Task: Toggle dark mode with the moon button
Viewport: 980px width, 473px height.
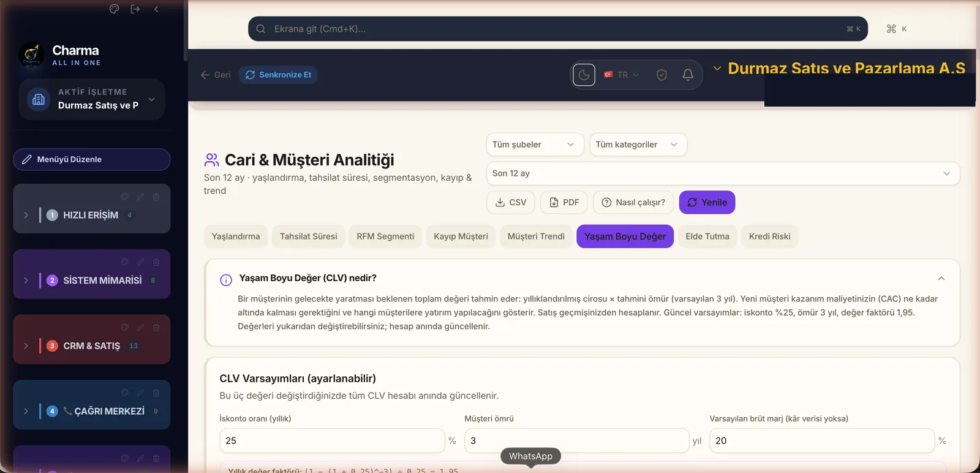Action: [x=584, y=75]
